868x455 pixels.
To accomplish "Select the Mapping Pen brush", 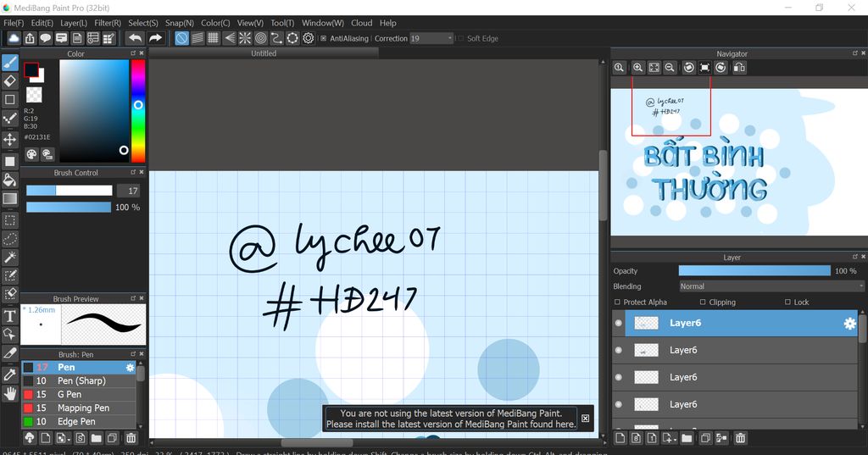I will (x=79, y=408).
